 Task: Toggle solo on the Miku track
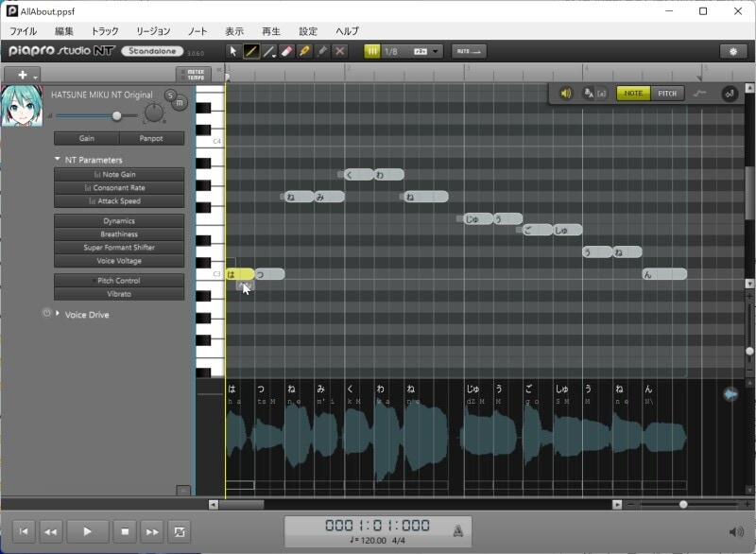(170, 95)
